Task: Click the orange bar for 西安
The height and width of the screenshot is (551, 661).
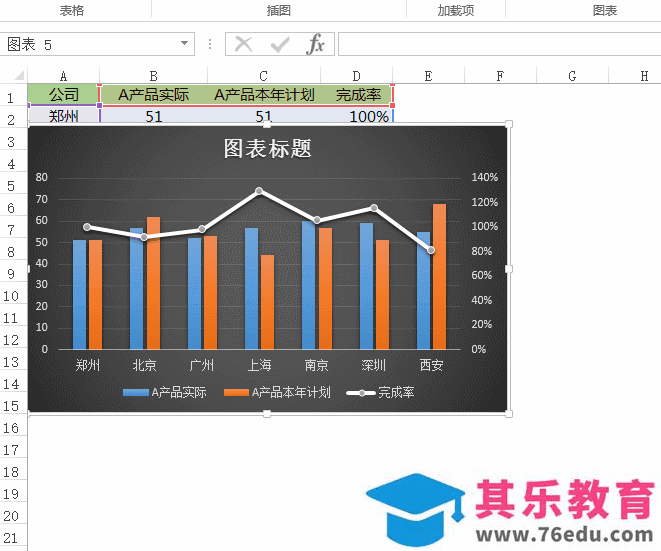Action: coord(439,276)
